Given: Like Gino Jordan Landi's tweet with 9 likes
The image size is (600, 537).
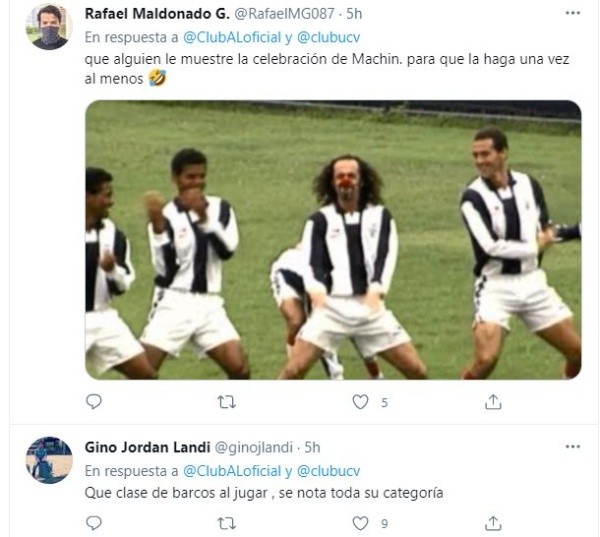Looking at the screenshot, I should (x=360, y=523).
